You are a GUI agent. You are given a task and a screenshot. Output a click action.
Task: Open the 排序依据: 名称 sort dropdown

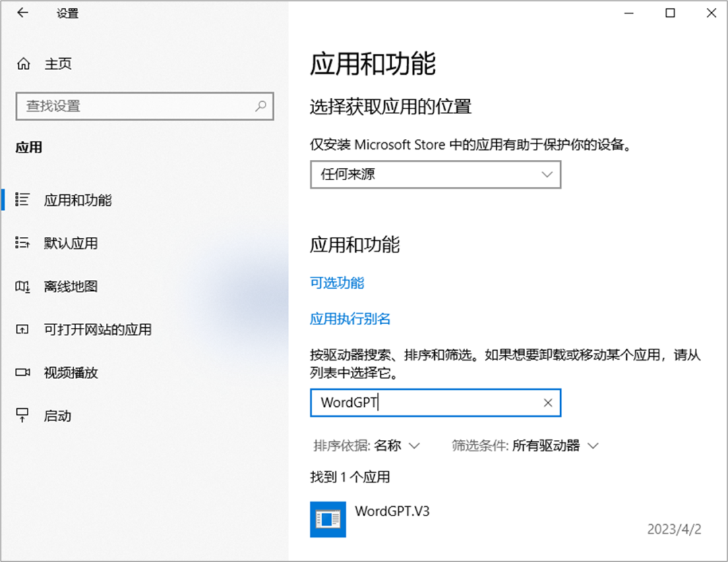coord(367,446)
